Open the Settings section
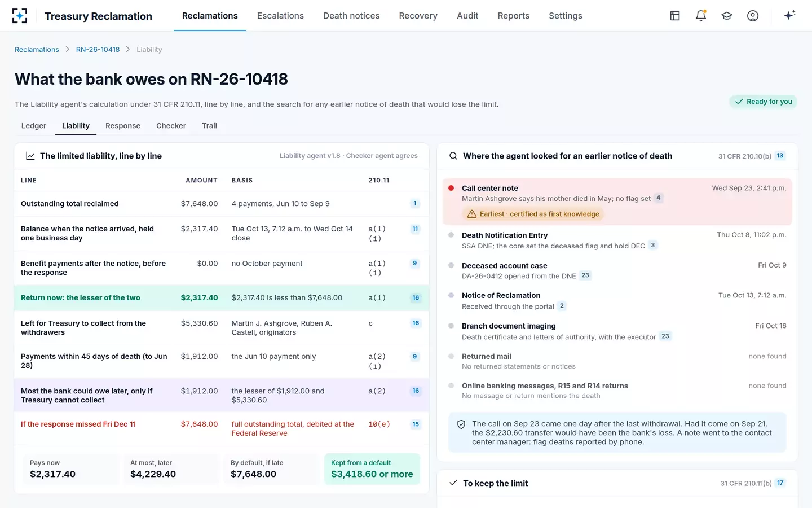The image size is (812, 508). pyautogui.click(x=566, y=16)
